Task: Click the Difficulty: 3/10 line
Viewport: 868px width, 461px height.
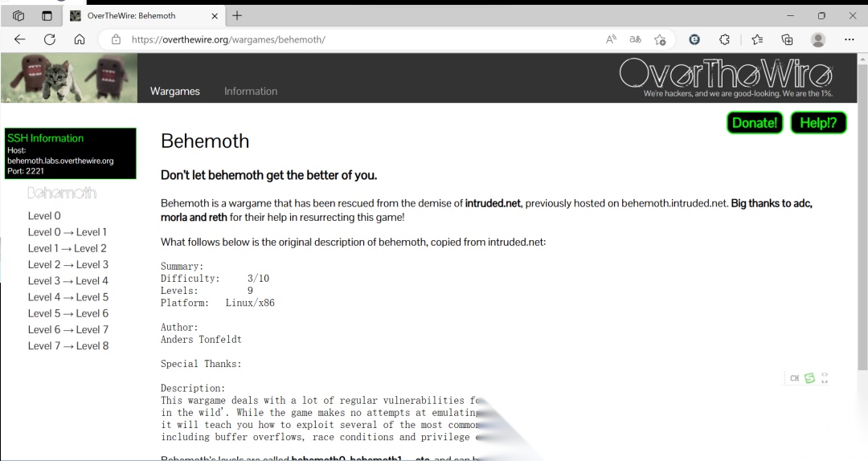Action: pos(215,279)
